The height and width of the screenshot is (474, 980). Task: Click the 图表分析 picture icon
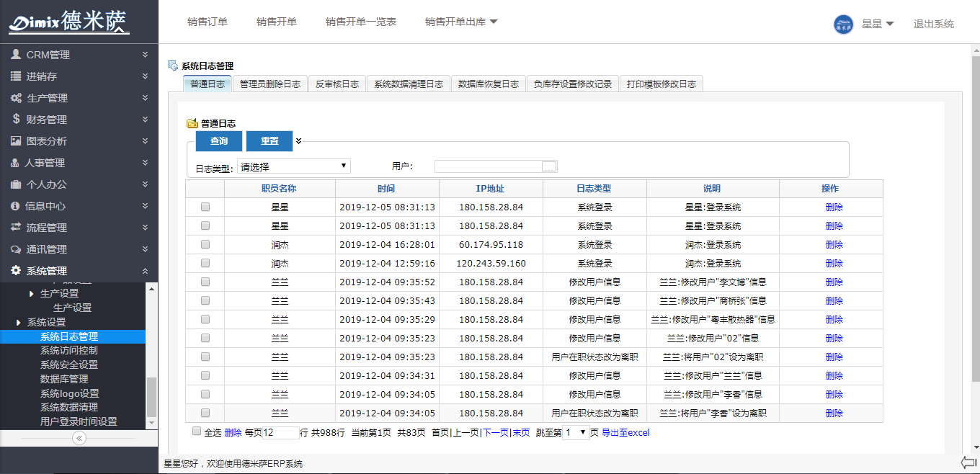16,140
